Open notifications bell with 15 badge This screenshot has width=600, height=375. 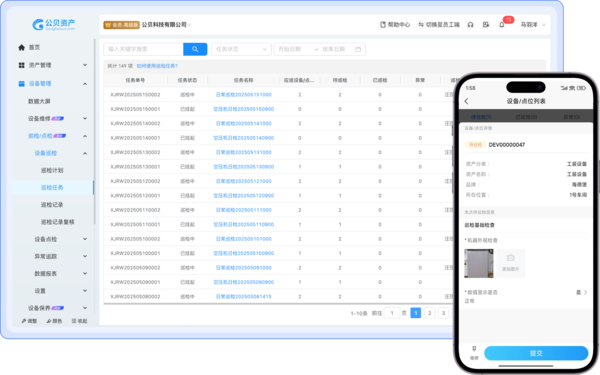click(502, 24)
